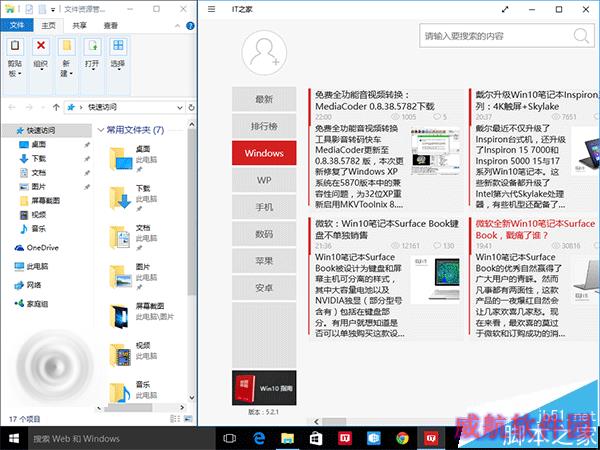Select the 安卓 category in IT之家
The width and height of the screenshot is (600, 450).
tap(264, 288)
